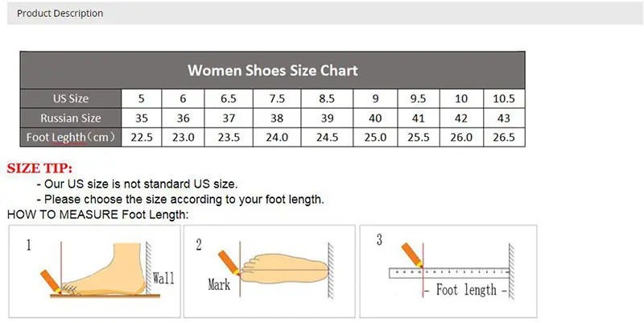
Task: Click Foot Length 22.5 cell
Action: coord(142,138)
